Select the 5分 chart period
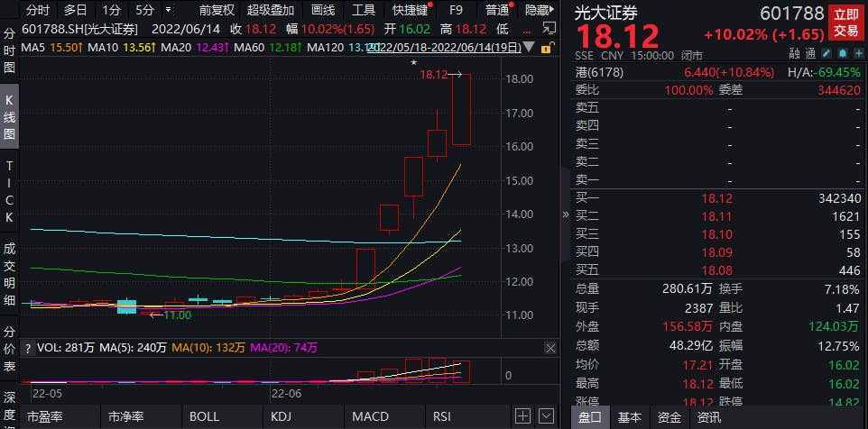Viewport: 868px width, 429px height. (144, 10)
